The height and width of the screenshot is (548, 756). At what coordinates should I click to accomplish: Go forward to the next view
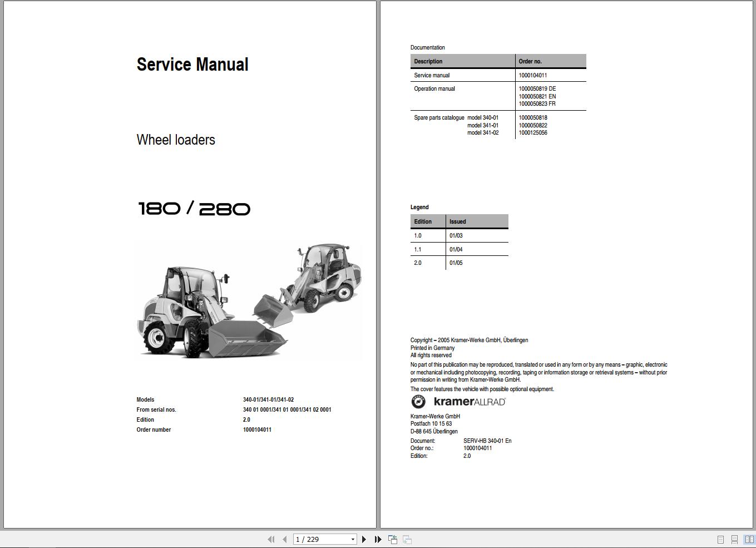407,539
